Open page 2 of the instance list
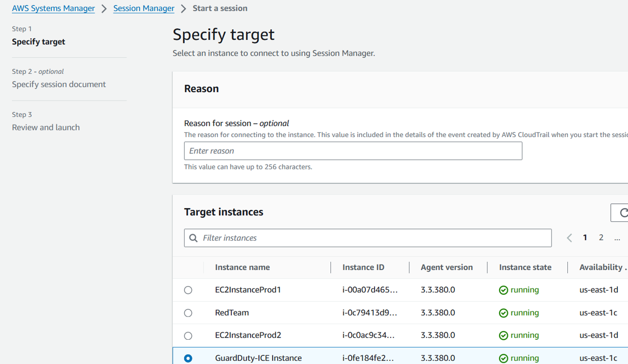 [601, 238]
